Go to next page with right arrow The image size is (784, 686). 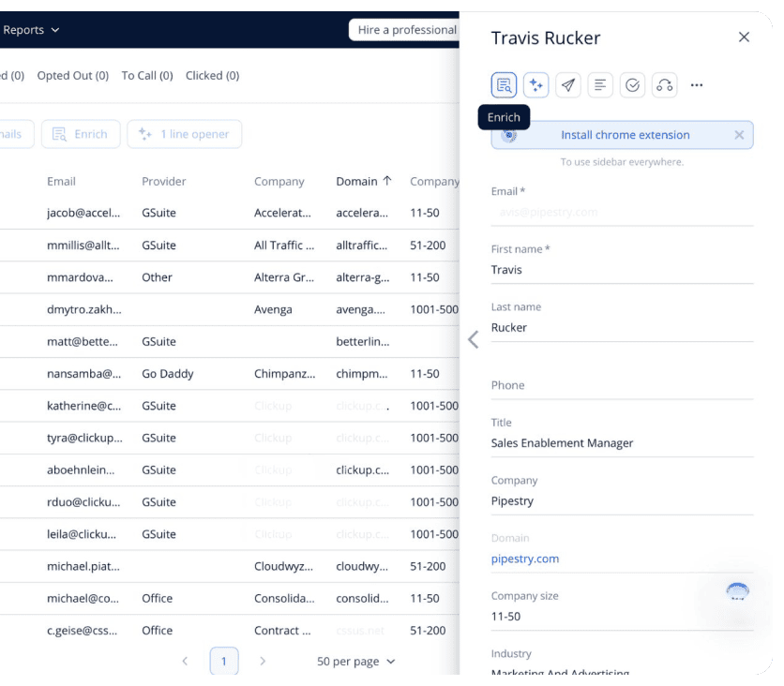pos(263,661)
